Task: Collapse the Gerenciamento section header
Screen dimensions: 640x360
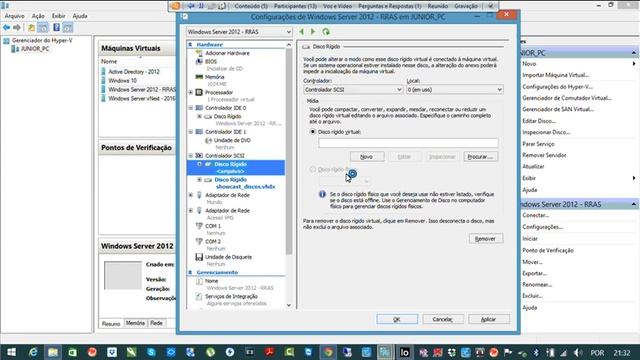Action: pyautogui.click(x=190, y=272)
